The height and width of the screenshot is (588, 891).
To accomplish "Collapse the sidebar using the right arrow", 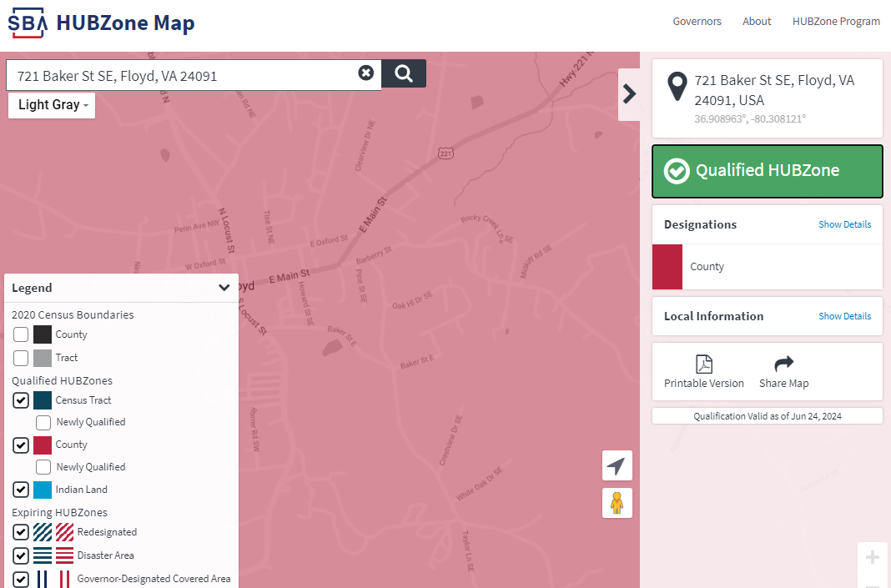I will tap(629, 94).
